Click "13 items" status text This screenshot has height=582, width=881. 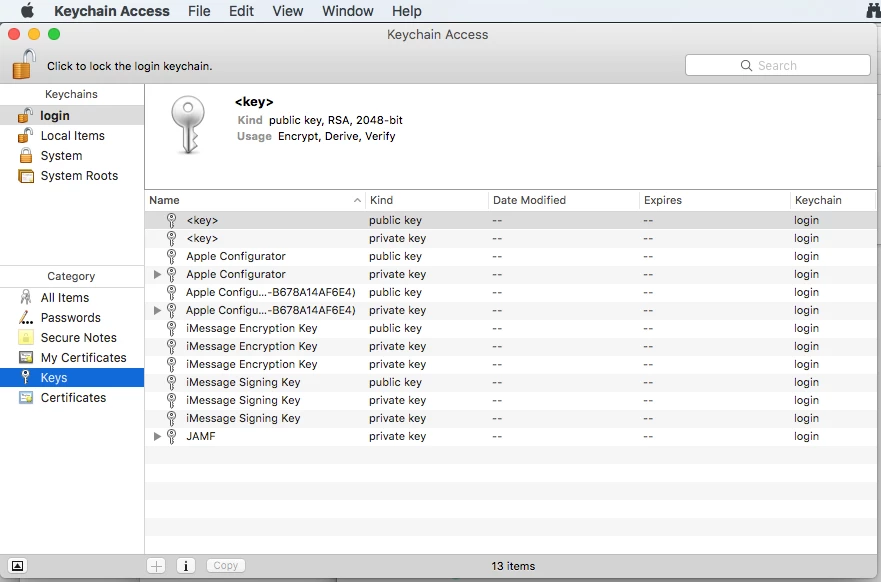click(x=513, y=566)
